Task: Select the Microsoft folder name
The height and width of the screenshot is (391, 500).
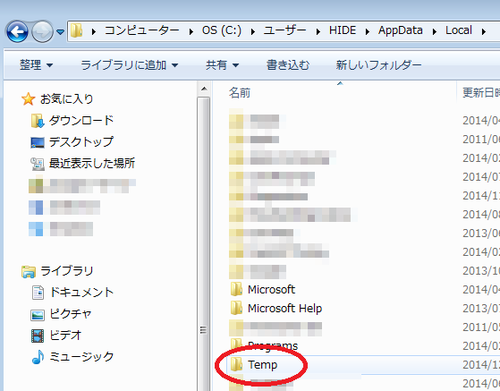Action: click(271, 289)
